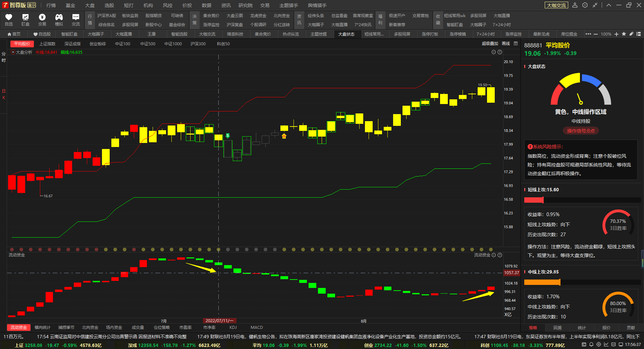This screenshot has height=349, width=644.
Task: Open the 交流 chat bubble icon
Action: pos(76,19)
